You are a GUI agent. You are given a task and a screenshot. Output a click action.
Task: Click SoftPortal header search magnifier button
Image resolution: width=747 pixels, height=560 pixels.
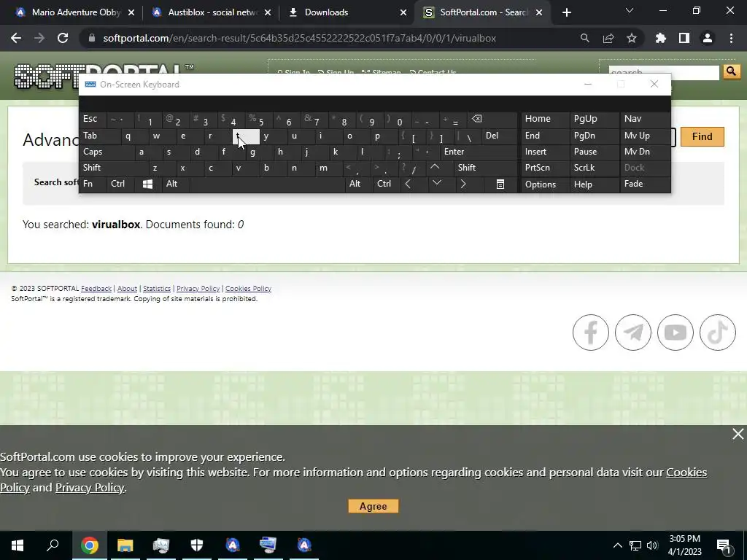pos(731,72)
